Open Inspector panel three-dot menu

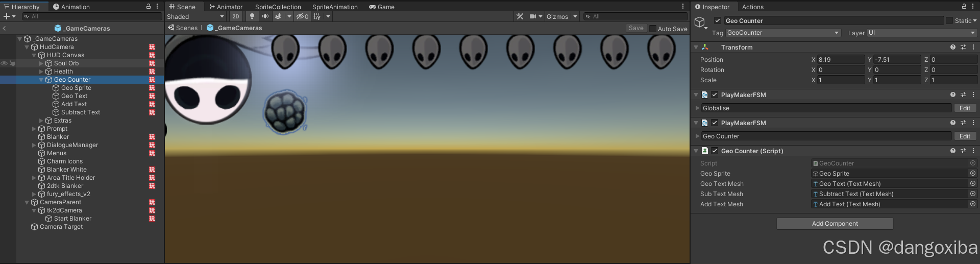tap(972, 6)
